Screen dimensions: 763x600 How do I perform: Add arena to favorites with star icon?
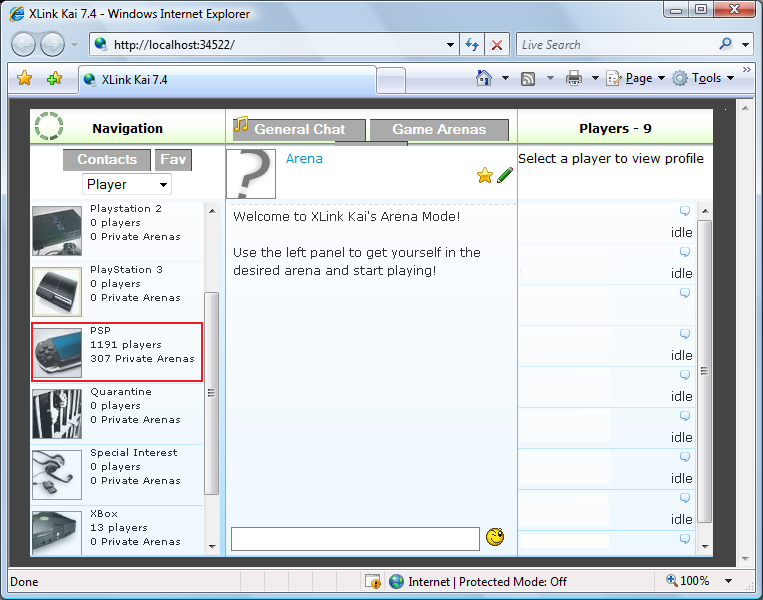pos(485,175)
